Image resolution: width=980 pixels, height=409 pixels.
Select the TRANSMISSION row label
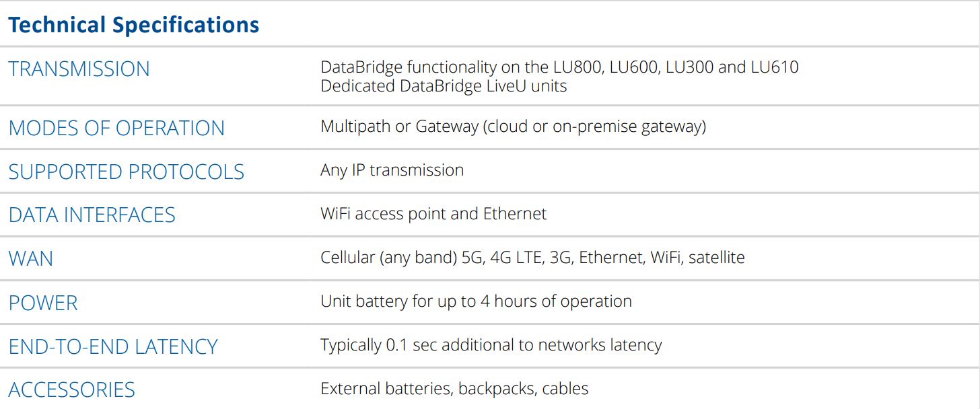[x=79, y=69]
